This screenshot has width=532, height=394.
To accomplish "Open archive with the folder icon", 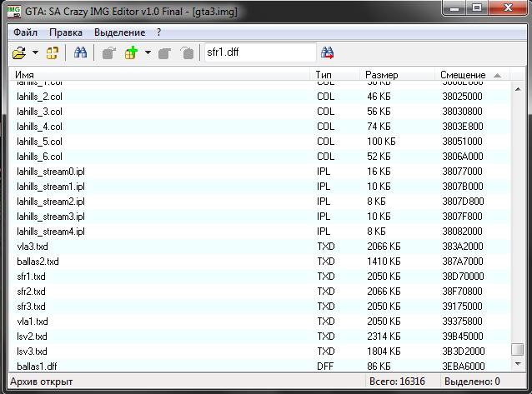I will pos(19,53).
